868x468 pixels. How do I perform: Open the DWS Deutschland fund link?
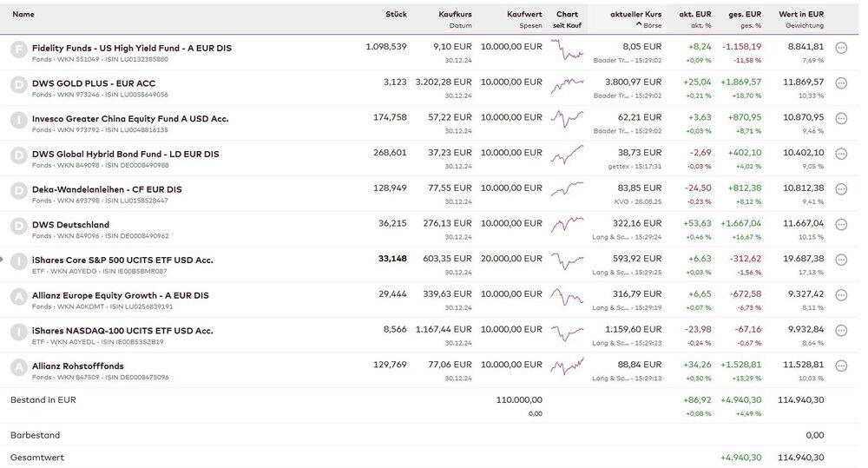pos(70,225)
